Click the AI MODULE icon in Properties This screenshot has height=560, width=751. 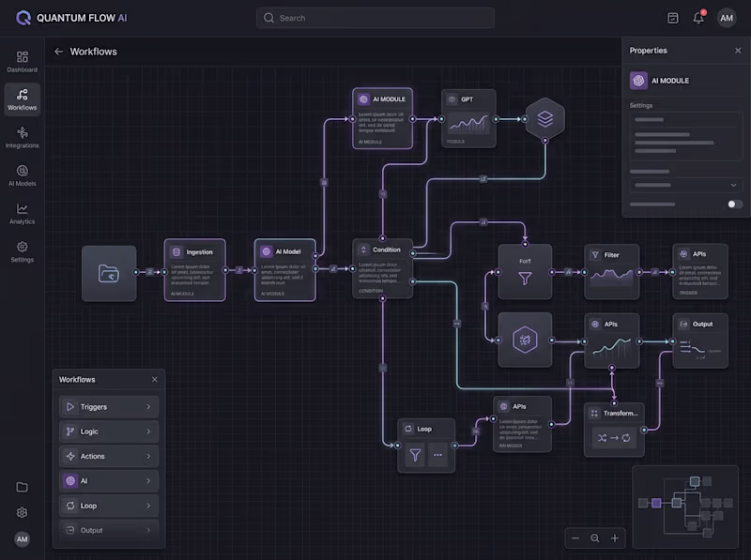click(x=638, y=81)
